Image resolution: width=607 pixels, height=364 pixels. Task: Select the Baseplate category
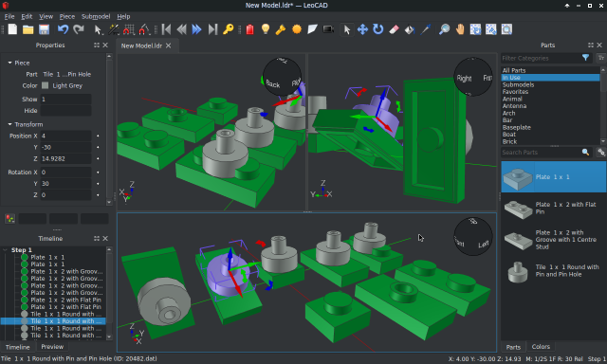(x=516, y=127)
